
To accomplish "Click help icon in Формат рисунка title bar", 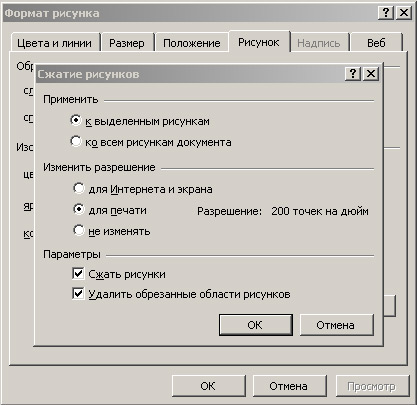I will 386,13.
